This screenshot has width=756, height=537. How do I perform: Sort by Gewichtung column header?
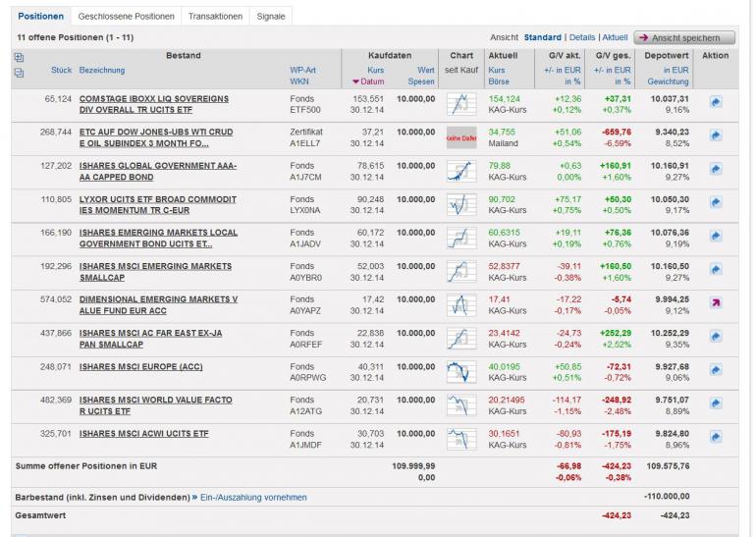coord(668,81)
